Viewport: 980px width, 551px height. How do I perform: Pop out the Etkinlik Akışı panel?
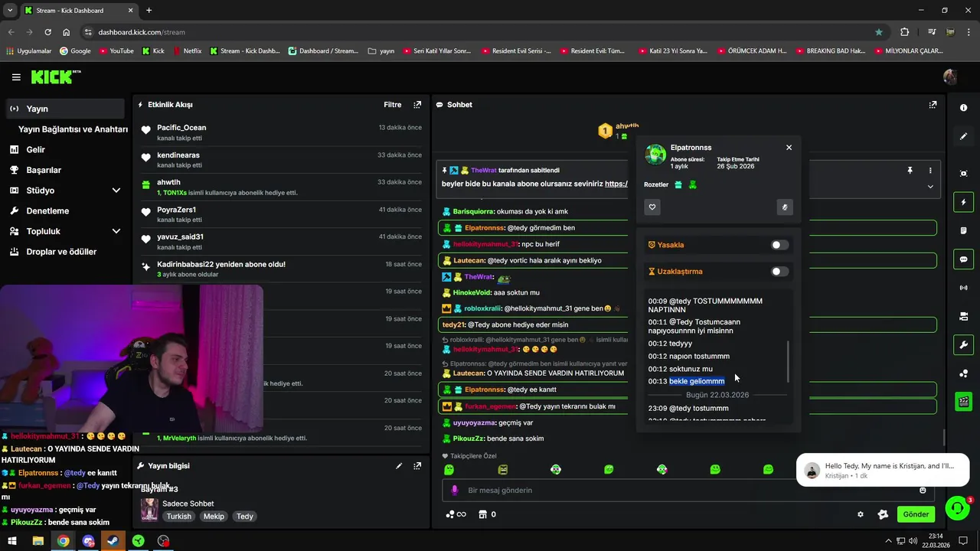point(417,105)
